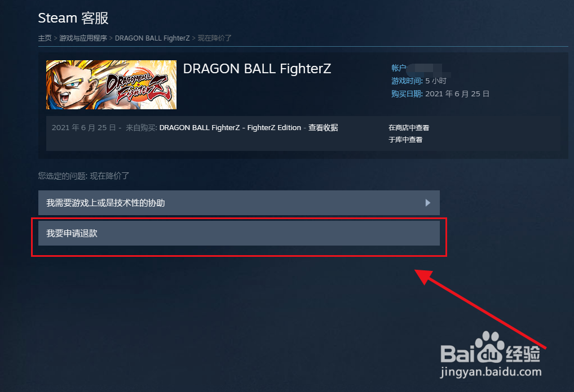
Task: Open 游戏与应用程序 breadcrumb link
Action: (83, 38)
